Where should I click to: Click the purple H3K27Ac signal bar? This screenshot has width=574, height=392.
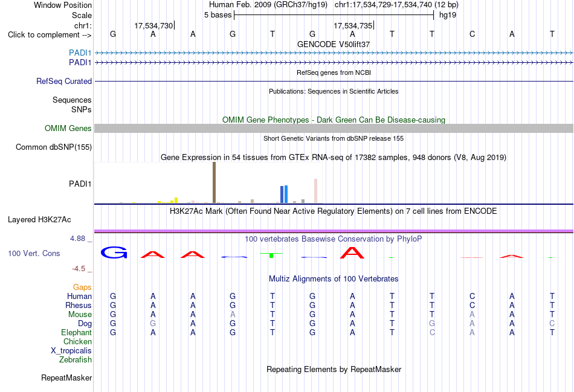click(334, 231)
